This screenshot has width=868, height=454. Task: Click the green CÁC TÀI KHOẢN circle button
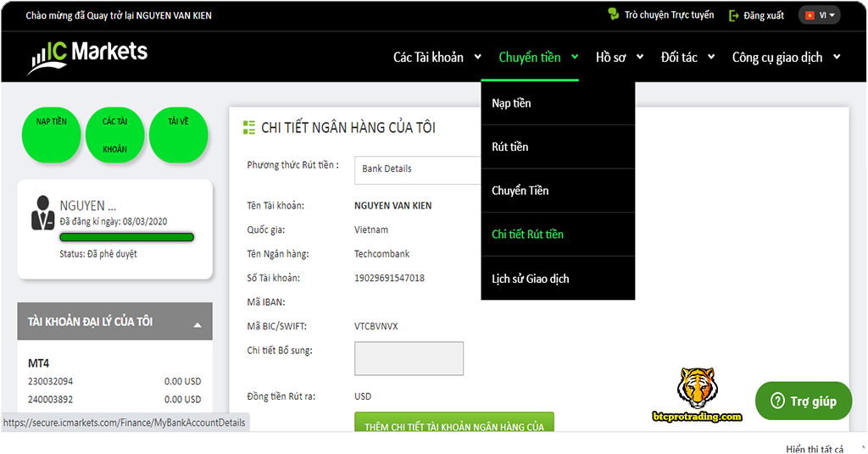tap(115, 135)
